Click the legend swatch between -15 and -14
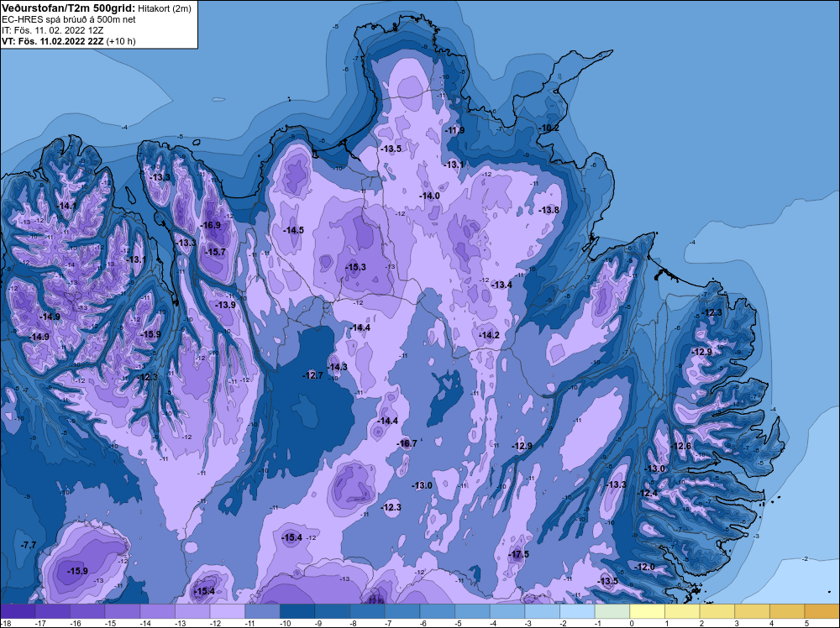The width and height of the screenshot is (840, 628). pos(123,611)
